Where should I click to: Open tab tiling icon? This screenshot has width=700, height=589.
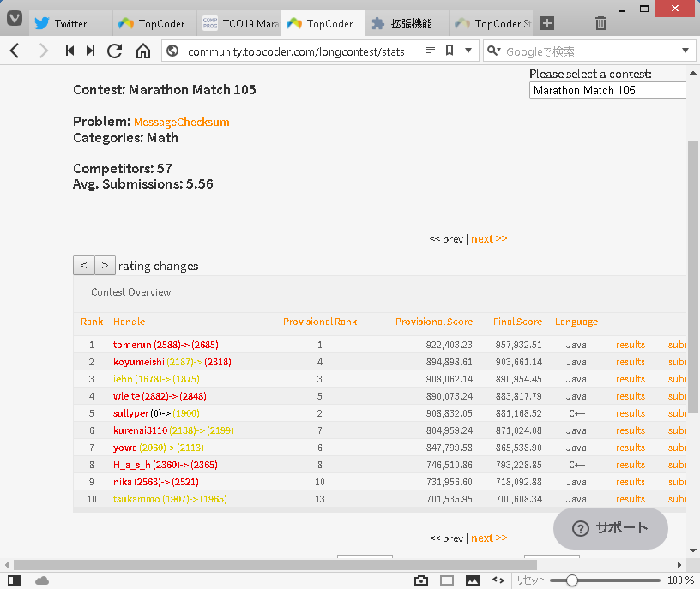pyautogui.click(x=447, y=580)
